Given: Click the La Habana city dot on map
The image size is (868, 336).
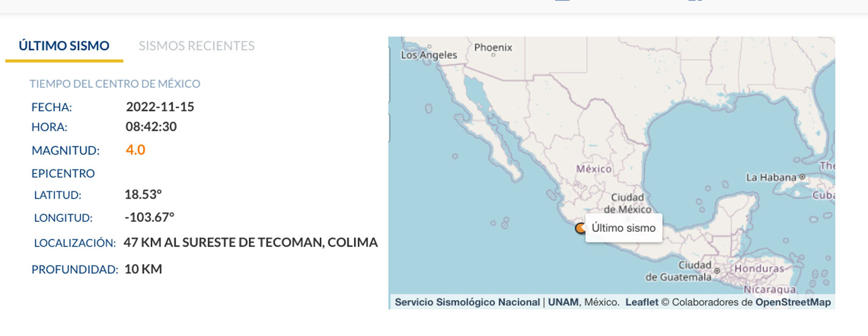Looking at the screenshot, I should tap(803, 177).
